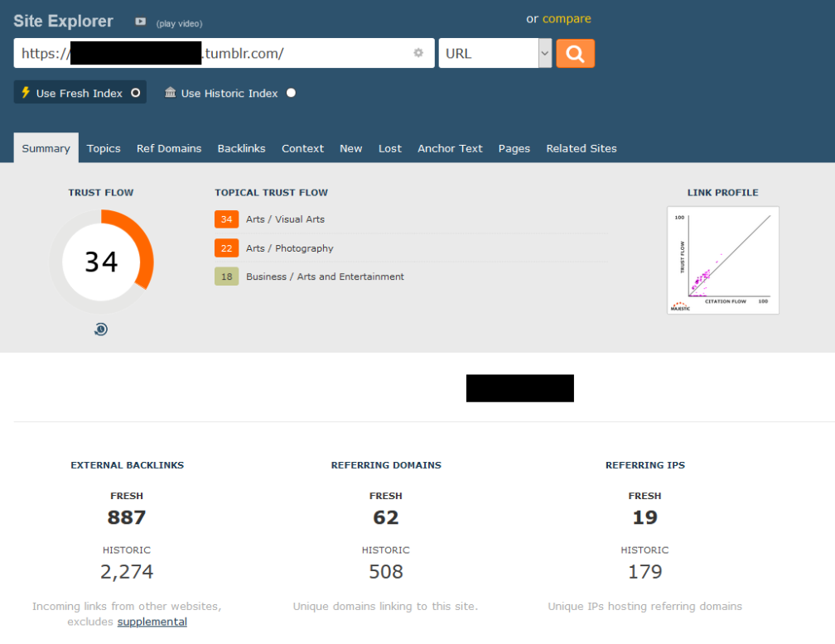Screen dimensions: 835x644
Task: Click the green 18 Business badge
Action: point(226,276)
